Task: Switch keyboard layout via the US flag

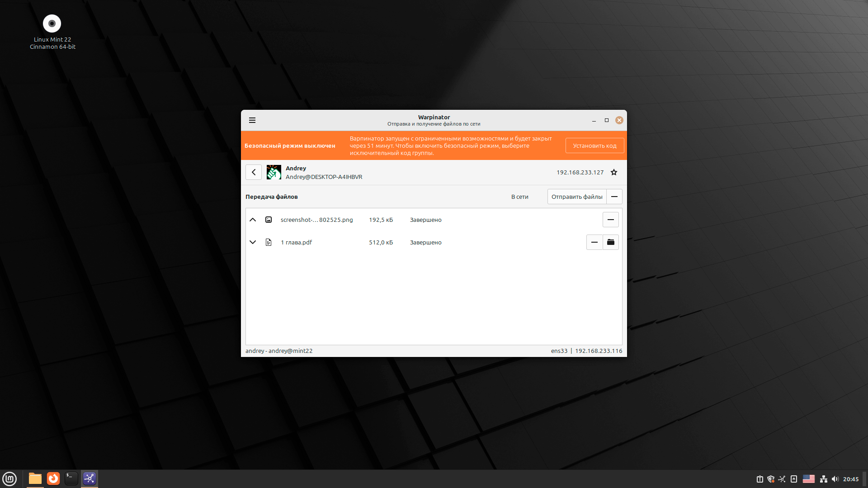Action: 808,479
